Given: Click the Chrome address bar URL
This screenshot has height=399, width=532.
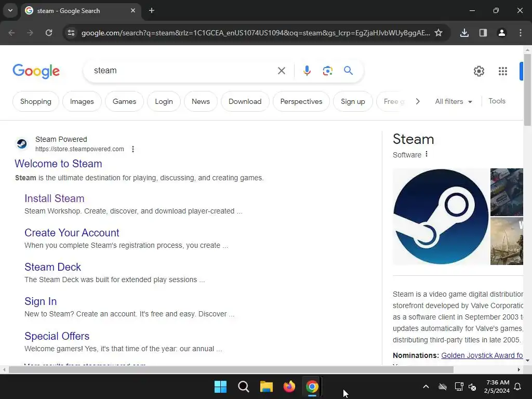Looking at the screenshot, I should (x=256, y=33).
